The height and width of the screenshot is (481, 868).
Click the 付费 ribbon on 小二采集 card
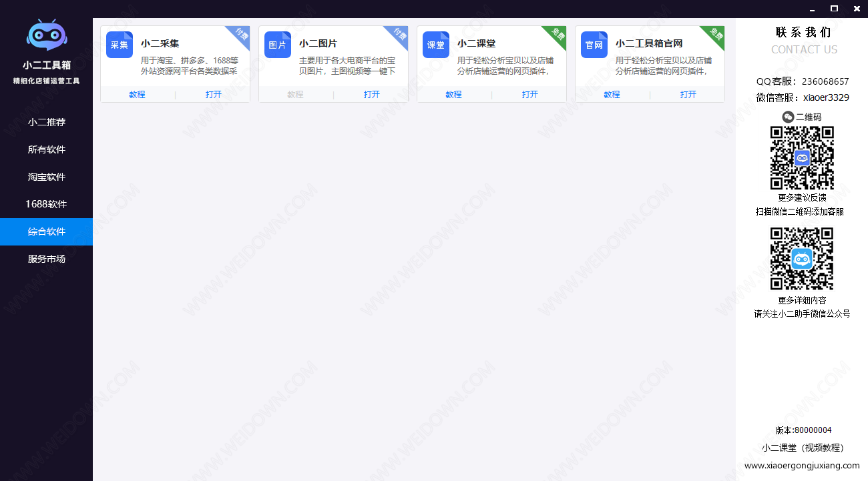[240, 35]
